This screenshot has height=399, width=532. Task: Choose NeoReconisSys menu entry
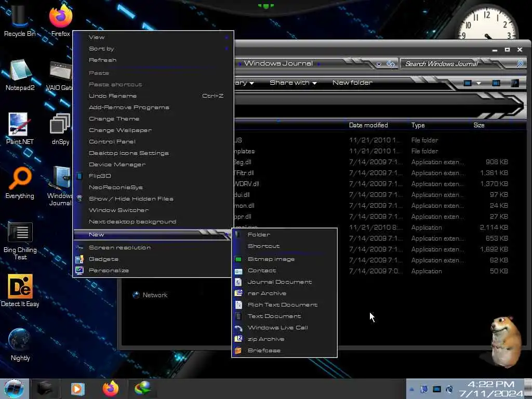(153, 187)
